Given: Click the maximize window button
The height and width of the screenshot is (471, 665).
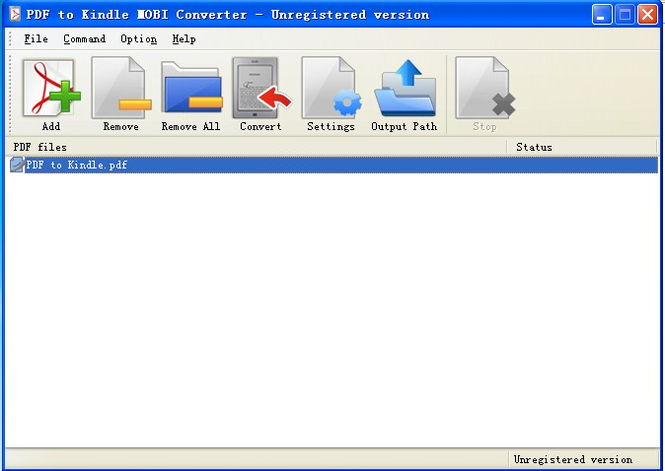Looking at the screenshot, I should coord(625,15).
